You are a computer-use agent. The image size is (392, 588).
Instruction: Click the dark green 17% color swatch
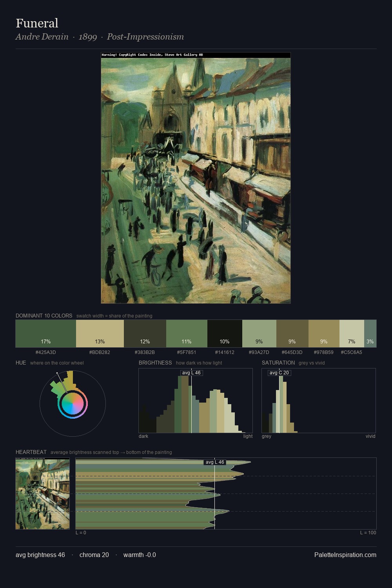pyautogui.click(x=46, y=334)
